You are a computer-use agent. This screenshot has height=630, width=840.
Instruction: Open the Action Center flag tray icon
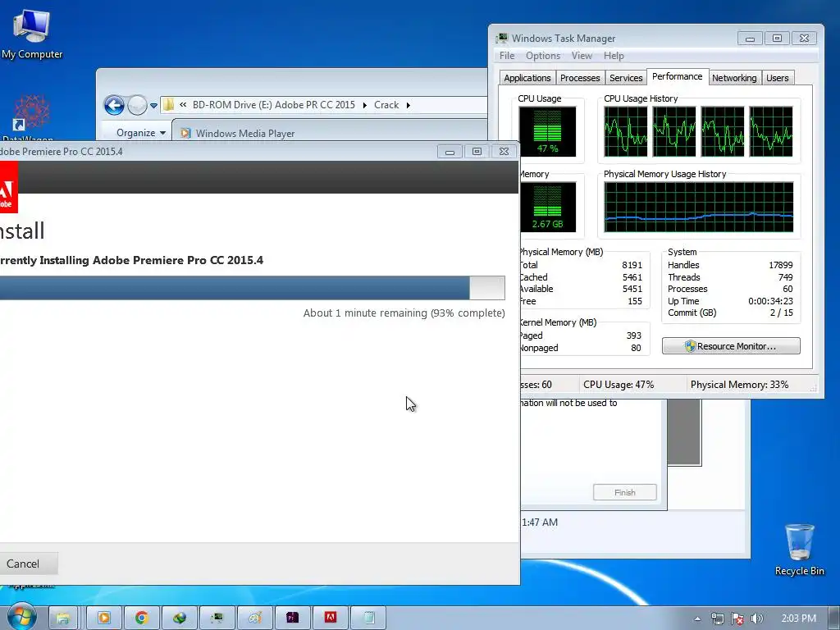(737, 619)
